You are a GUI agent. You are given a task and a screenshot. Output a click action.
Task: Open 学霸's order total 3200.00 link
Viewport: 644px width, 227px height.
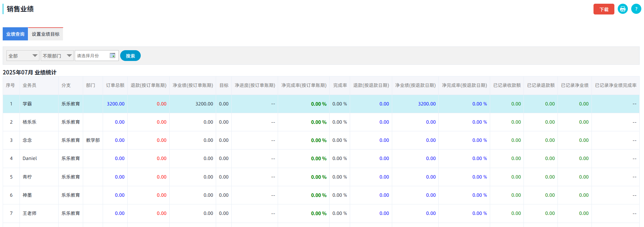[115, 104]
